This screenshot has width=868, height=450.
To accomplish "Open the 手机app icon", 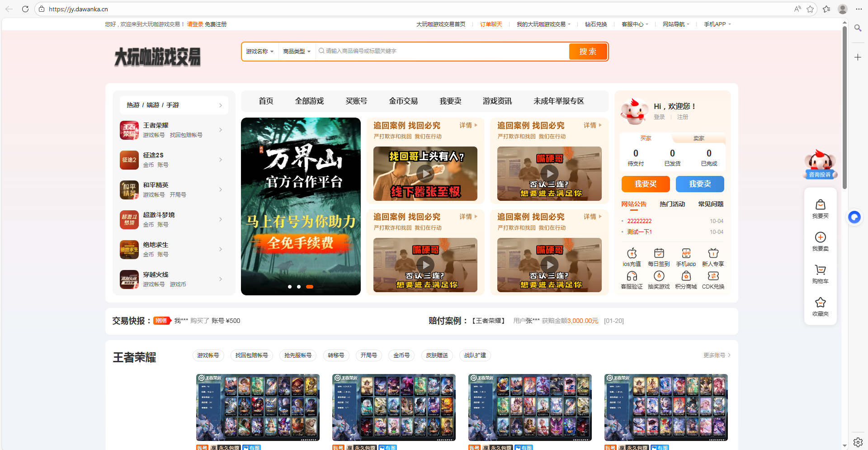I will tap(686, 257).
